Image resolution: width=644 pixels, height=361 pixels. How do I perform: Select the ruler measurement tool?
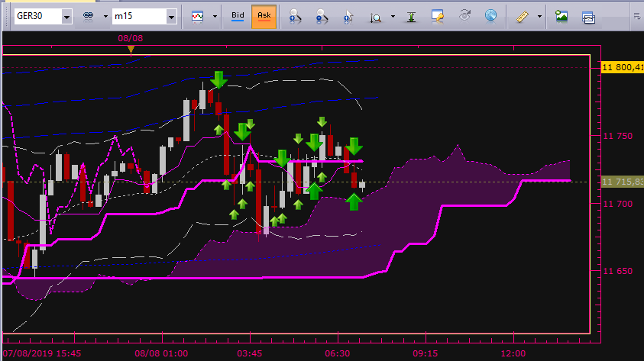tap(522, 17)
